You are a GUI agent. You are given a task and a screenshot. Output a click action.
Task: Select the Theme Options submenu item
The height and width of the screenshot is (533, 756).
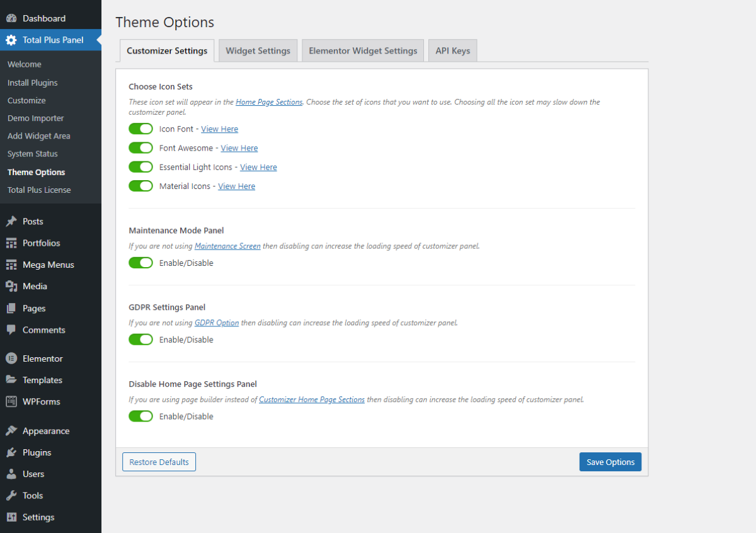(x=37, y=172)
